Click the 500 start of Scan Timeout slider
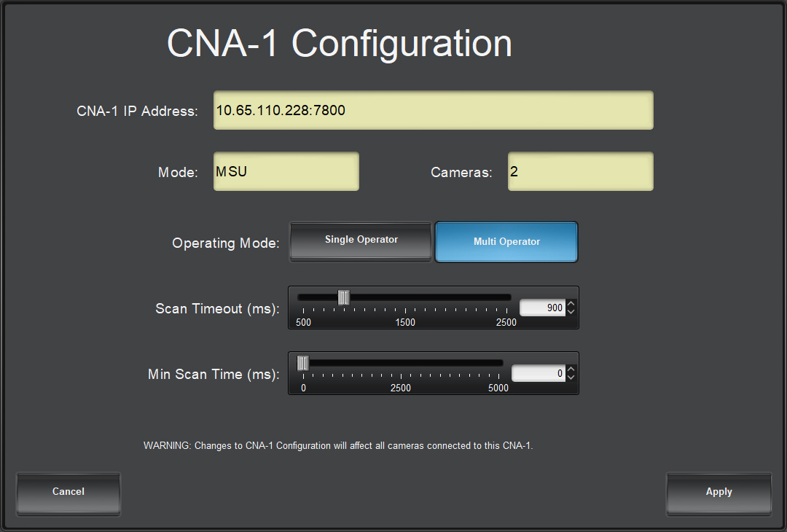Image resolution: width=787 pixels, height=532 pixels. (x=303, y=322)
